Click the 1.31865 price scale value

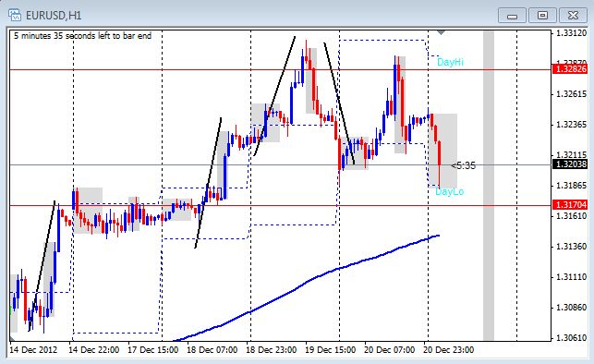(571, 185)
